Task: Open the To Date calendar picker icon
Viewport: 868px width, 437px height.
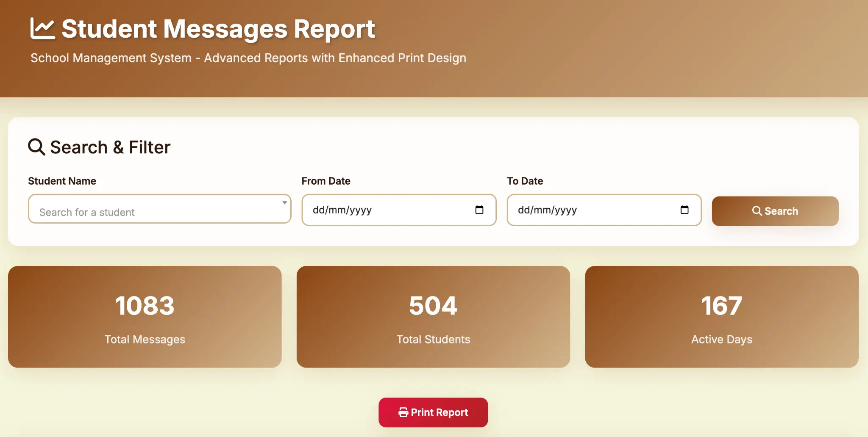Action: coord(684,210)
